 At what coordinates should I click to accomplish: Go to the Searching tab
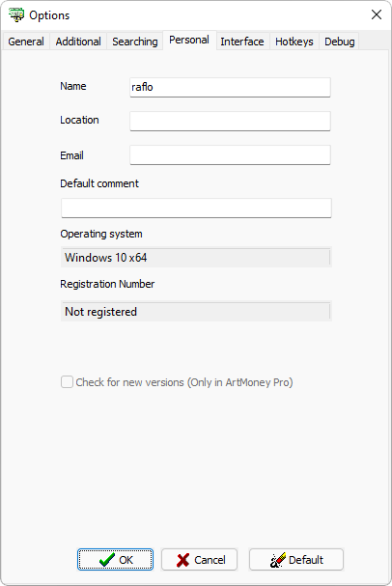135,42
